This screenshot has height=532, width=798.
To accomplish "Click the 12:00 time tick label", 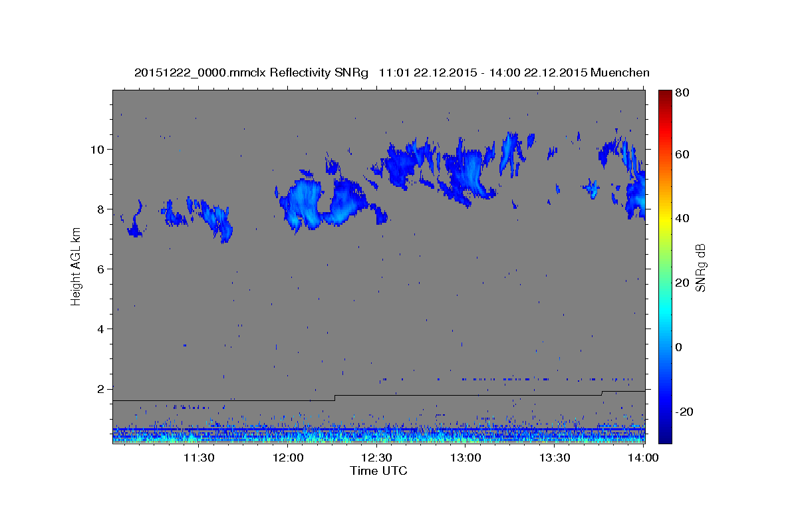I will (x=288, y=458).
